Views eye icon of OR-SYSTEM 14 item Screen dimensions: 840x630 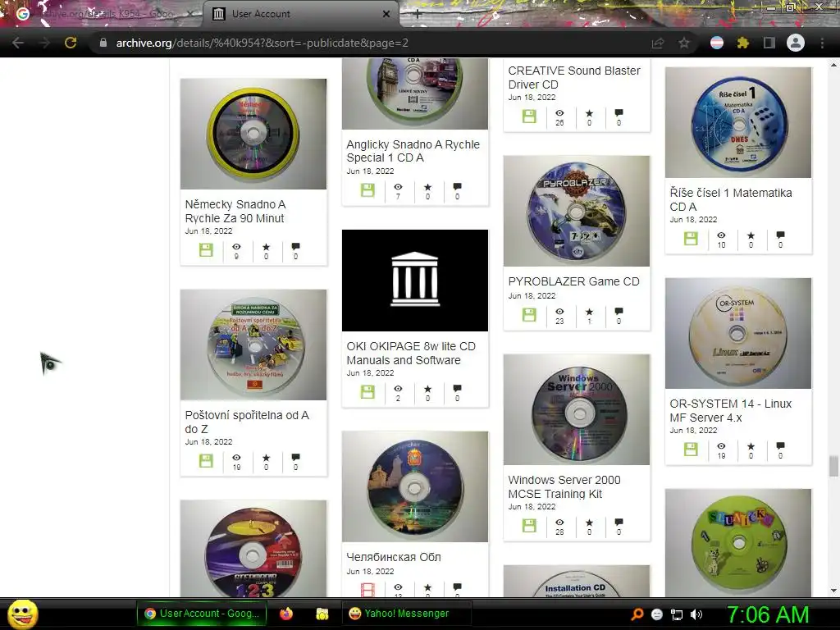click(x=722, y=445)
